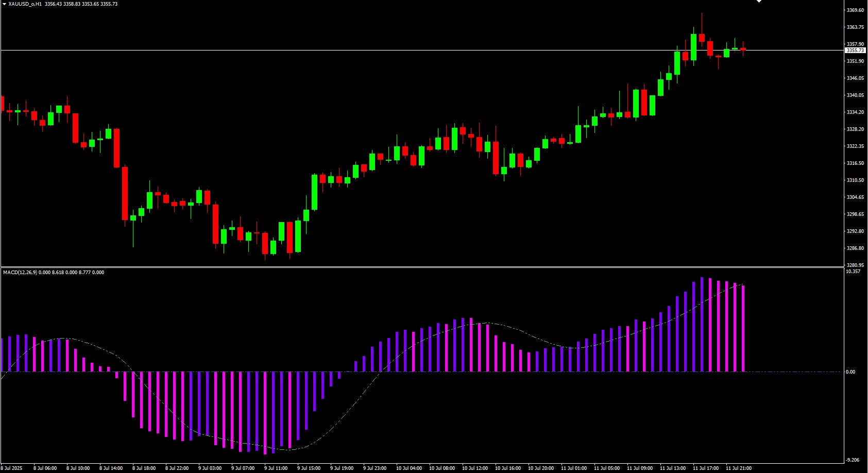Click the 11 Jul 21:00 time label
Screen dimensions: 868x473
pyautogui.click(x=739, y=468)
